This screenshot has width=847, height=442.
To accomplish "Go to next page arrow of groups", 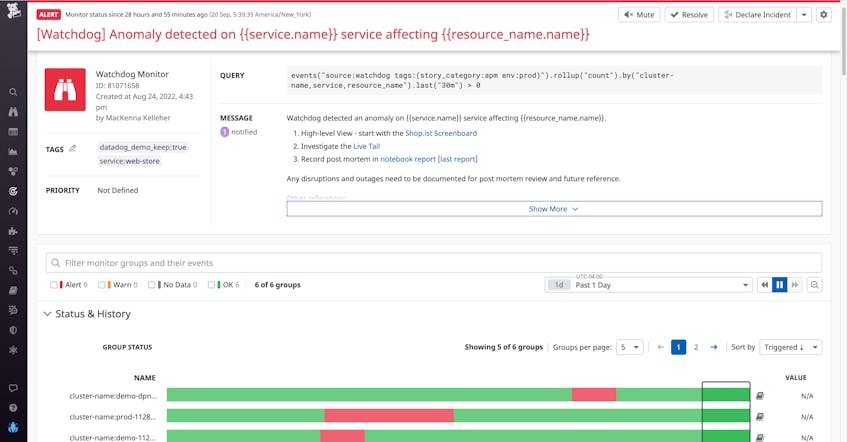I will pos(714,347).
